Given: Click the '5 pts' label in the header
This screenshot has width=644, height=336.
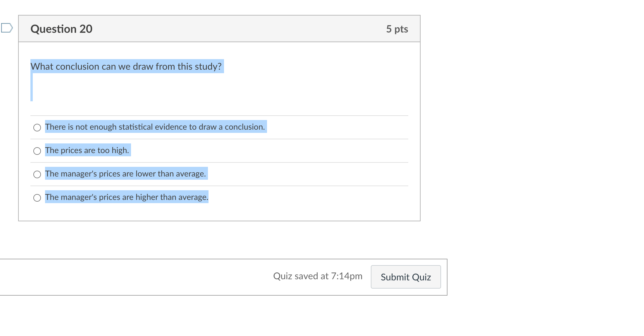Looking at the screenshot, I should (x=397, y=28).
